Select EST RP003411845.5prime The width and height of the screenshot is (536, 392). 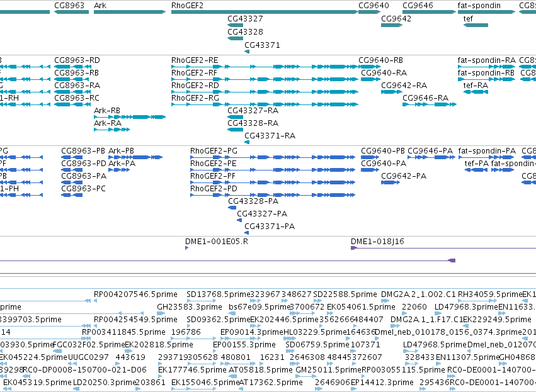123,332
